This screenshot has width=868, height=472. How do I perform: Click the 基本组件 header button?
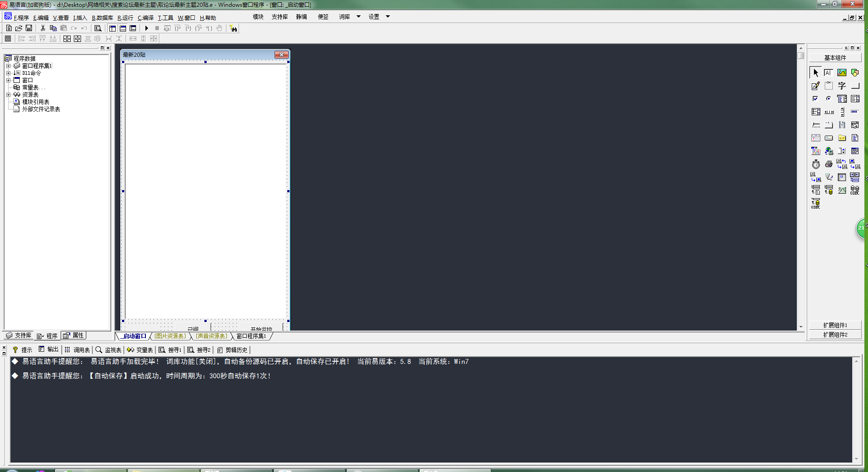(835, 58)
